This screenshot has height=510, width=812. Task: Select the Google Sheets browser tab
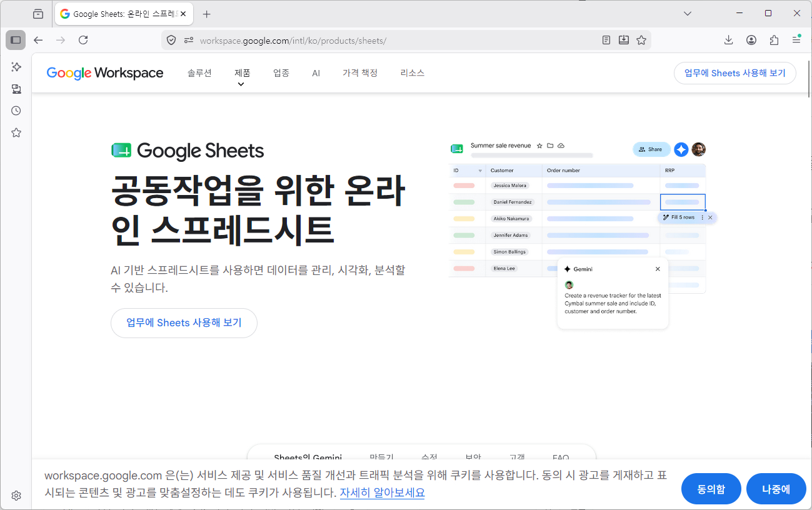pos(124,14)
